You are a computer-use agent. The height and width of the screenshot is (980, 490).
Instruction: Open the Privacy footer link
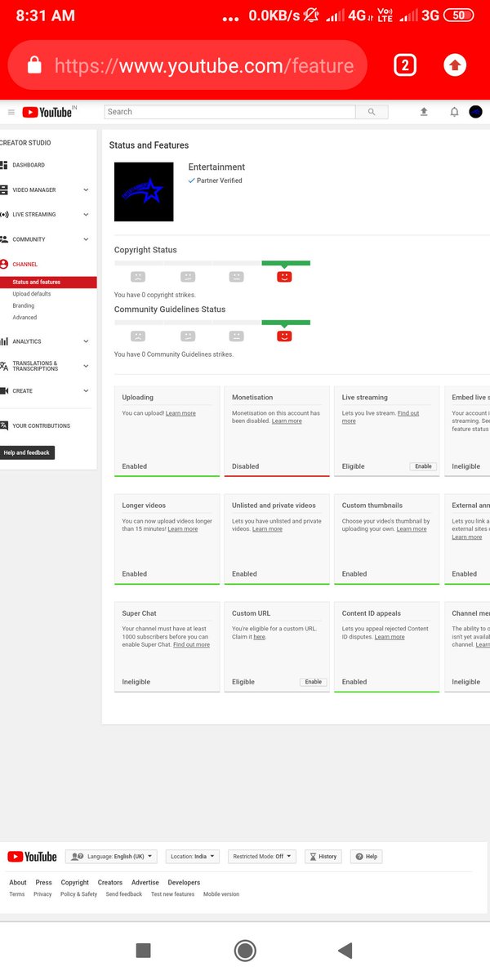(x=42, y=894)
